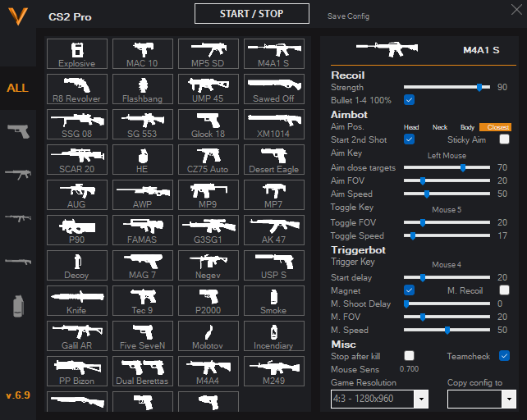Image resolution: width=527 pixels, height=420 pixels.
Task: Select the MAC 10 weapon tile
Action: pos(143,54)
